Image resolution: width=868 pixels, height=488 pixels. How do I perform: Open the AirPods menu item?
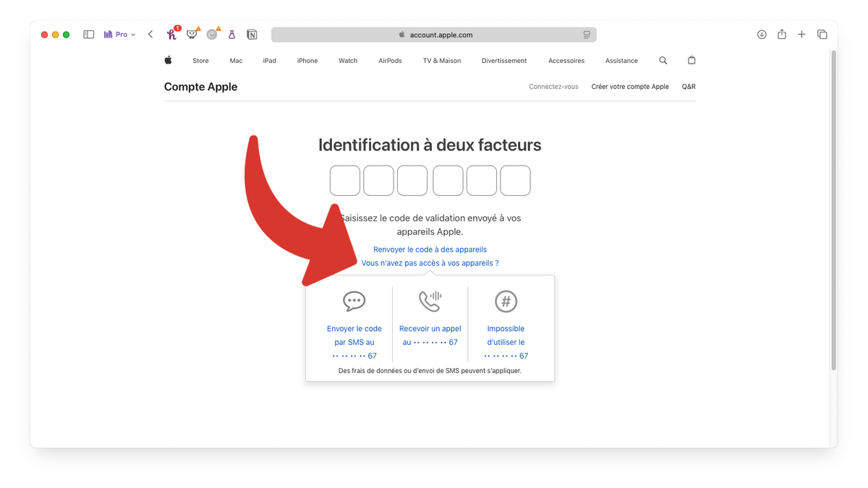[x=390, y=61]
